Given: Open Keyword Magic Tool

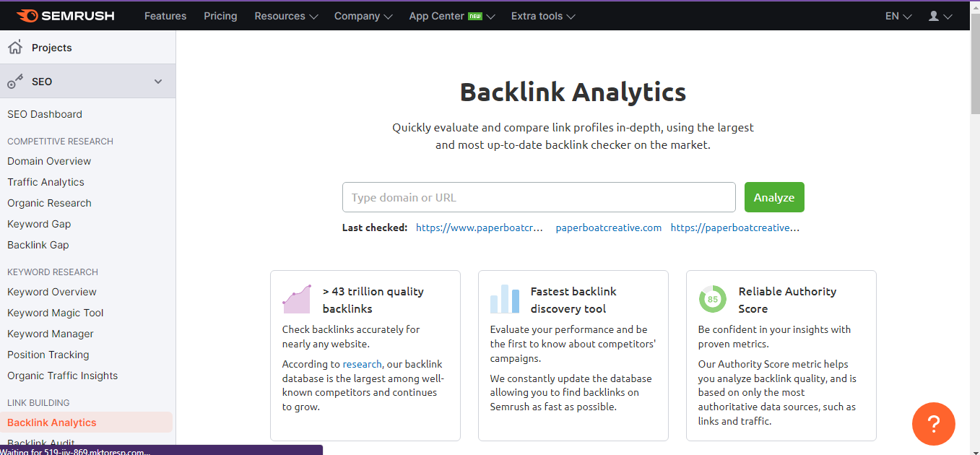Looking at the screenshot, I should (x=56, y=313).
